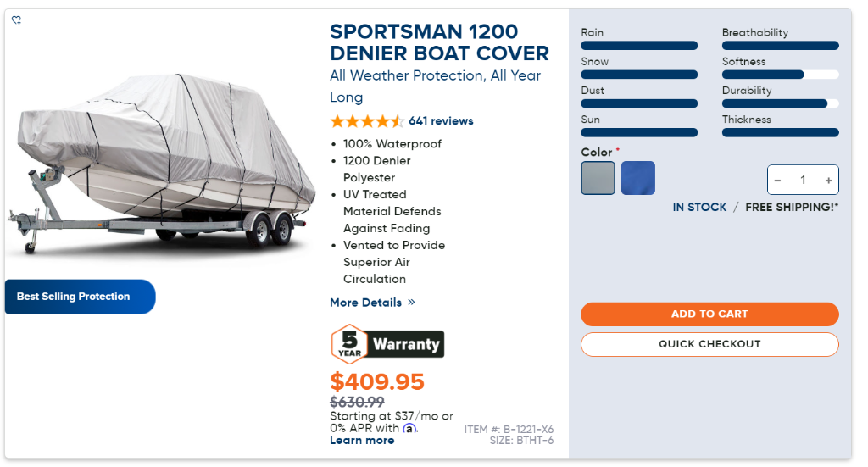The image size is (868, 467).
Task: Click the wishlist heart icon
Action: (16, 20)
